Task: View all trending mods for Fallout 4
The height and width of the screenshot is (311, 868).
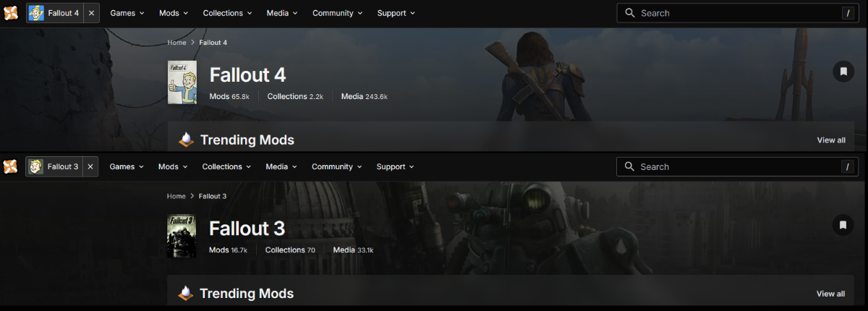Action: [x=831, y=140]
